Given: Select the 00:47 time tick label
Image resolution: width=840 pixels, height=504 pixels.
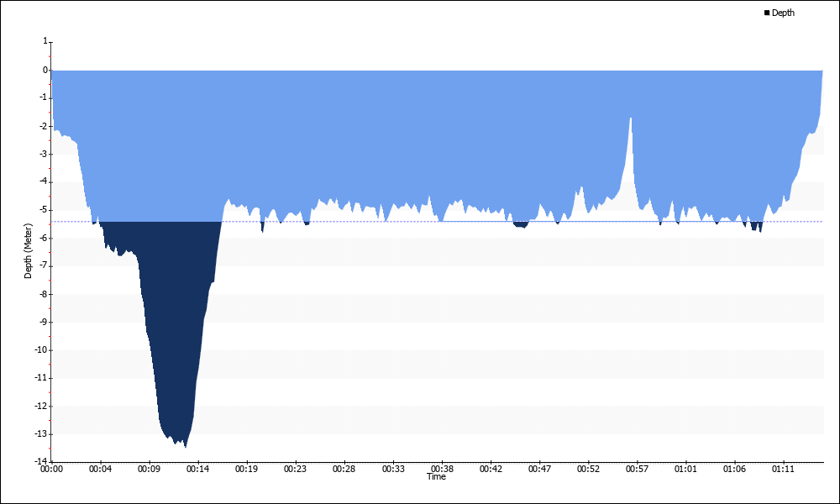Looking at the screenshot, I should click(539, 469).
